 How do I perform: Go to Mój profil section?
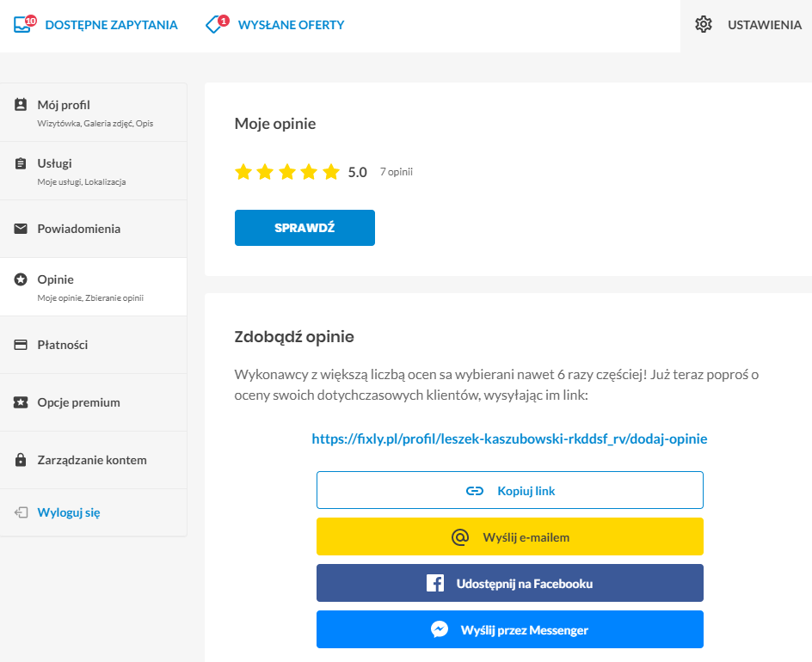[93, 113]
